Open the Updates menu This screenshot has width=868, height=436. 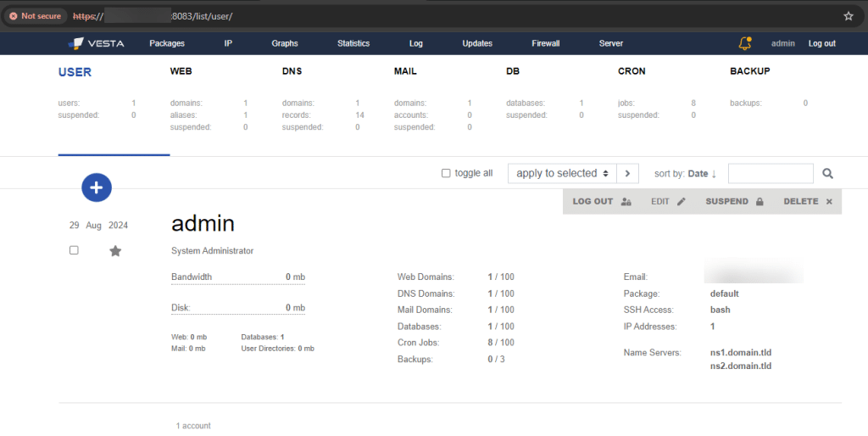pyautogui.click(x=477, y=43)
